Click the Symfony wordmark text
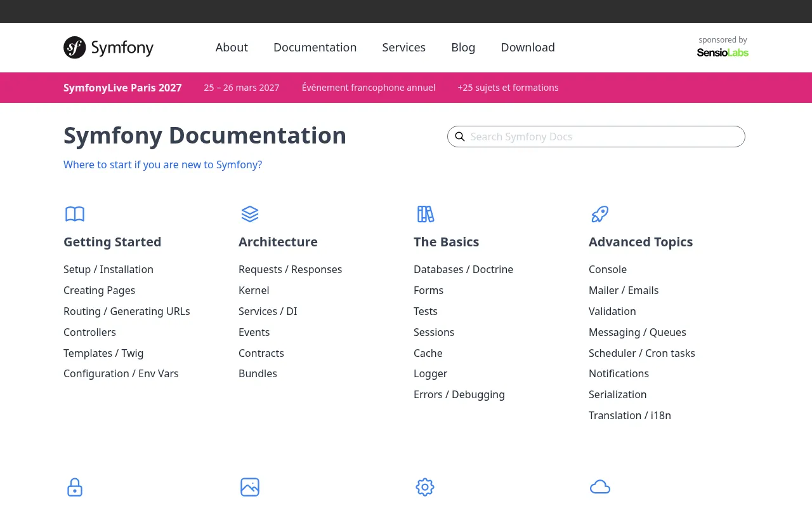812x508 pixels. point(122,48)
